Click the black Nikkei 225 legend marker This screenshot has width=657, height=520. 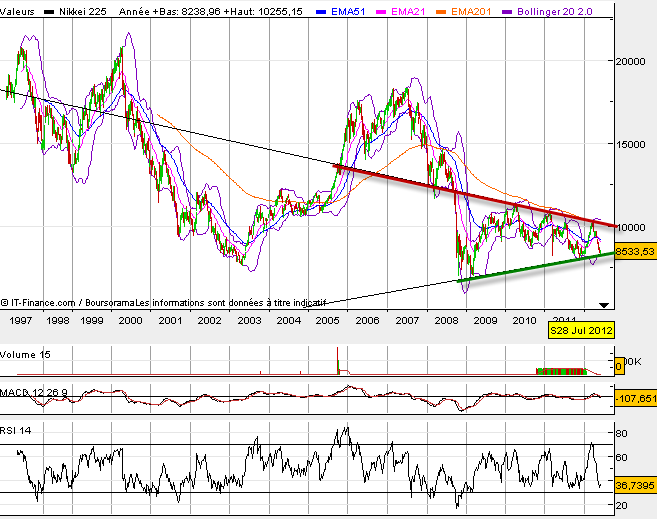[52, 10]
